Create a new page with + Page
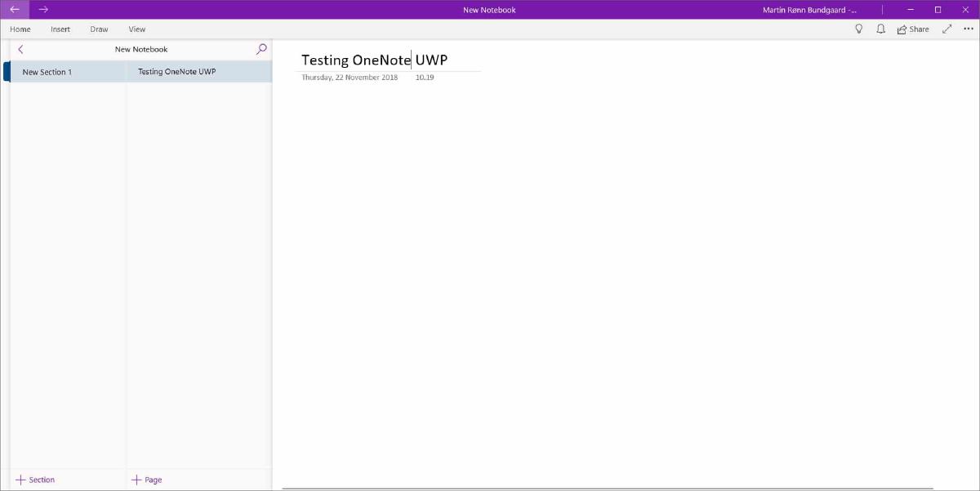Screen dimensions: 980x491 pos(146,480)
